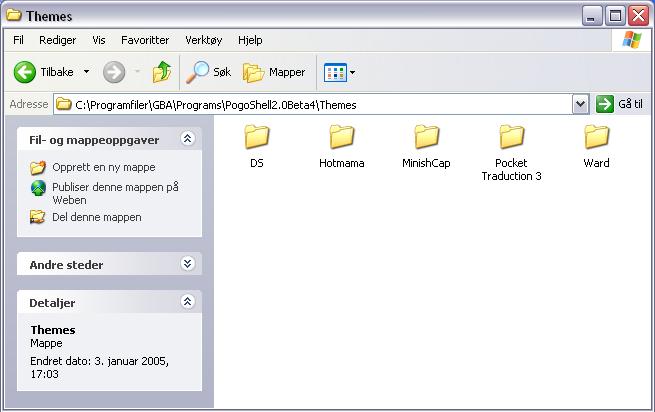Click the Windows flag logo
This screenshot has width=655, height=412.
pos(632,40)
